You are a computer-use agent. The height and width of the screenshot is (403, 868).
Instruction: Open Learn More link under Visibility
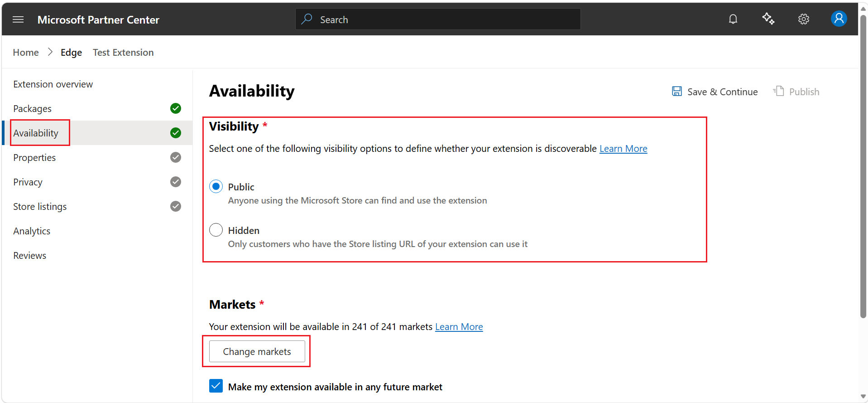tap(623, 149)
